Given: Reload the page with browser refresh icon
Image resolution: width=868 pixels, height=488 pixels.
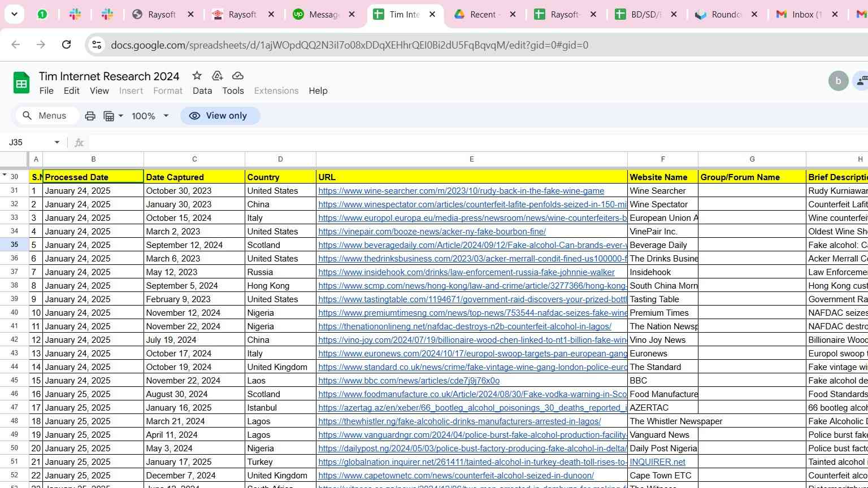Looking at the screenshot, I should tap(66, 45).
